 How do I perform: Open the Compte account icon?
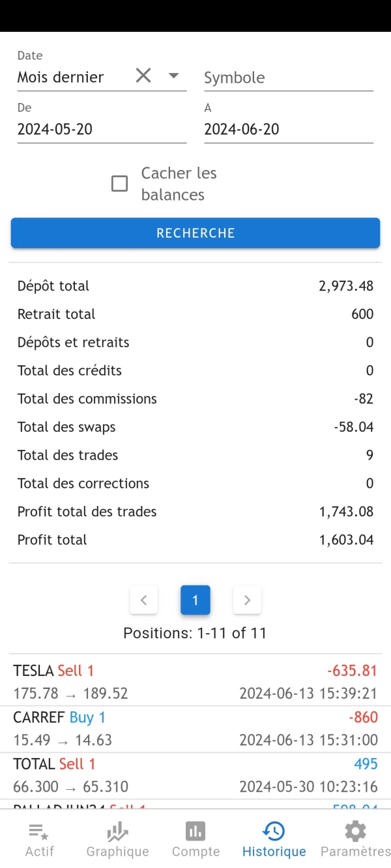(195, 832)
